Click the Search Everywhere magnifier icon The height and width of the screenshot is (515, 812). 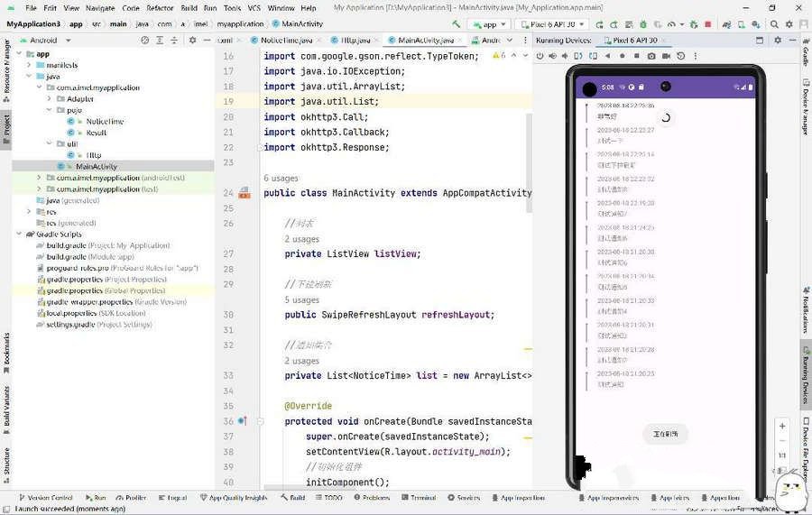click(774, 24)
